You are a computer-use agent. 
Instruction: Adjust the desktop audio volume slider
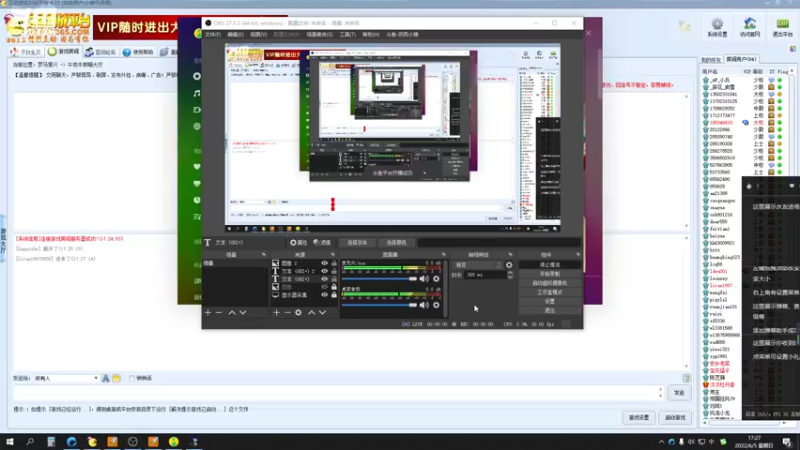pyautogui.click(x=379, y=305)
